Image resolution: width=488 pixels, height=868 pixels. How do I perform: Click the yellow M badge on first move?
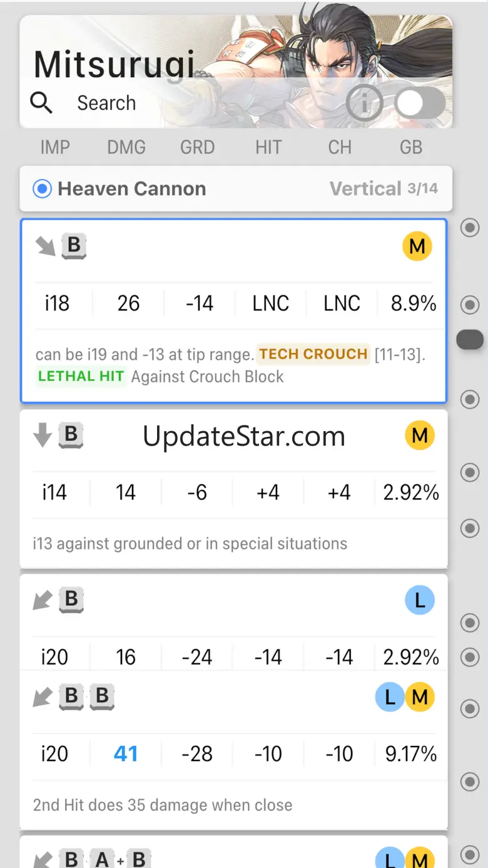coord(417,247)
